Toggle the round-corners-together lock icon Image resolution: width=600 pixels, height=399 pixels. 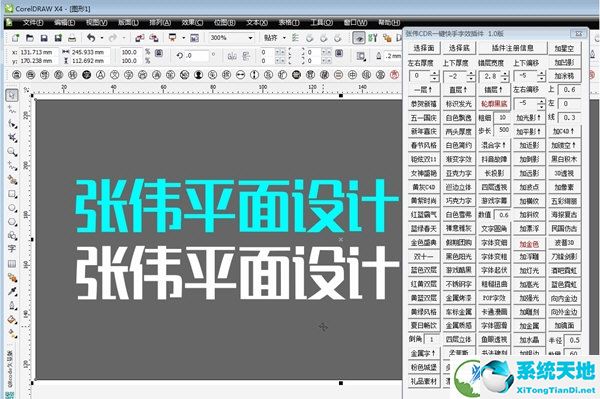point(339,53)
